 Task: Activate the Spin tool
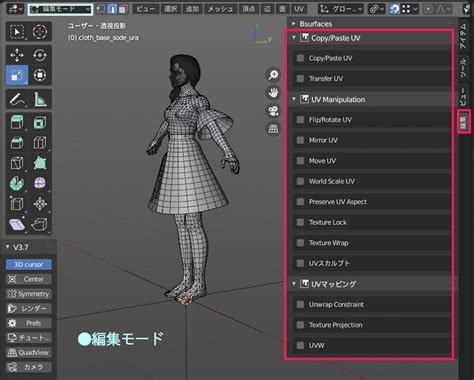click(17, 183)
